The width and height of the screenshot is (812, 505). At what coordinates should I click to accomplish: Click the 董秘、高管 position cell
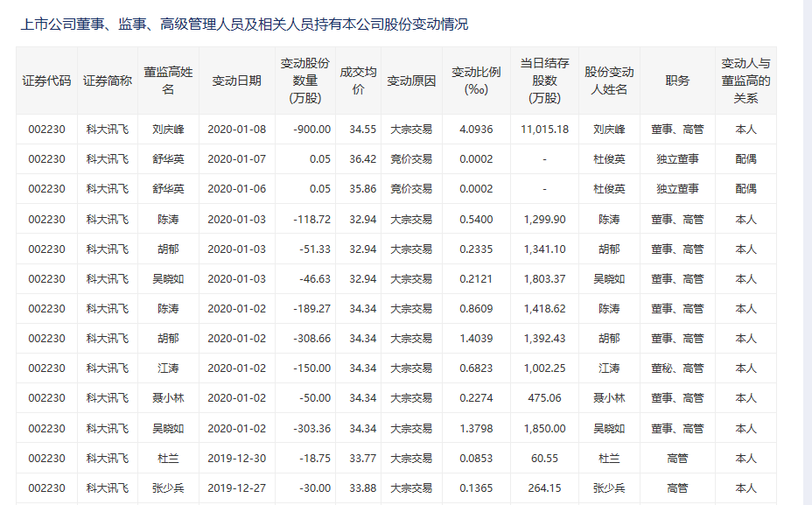677,368
